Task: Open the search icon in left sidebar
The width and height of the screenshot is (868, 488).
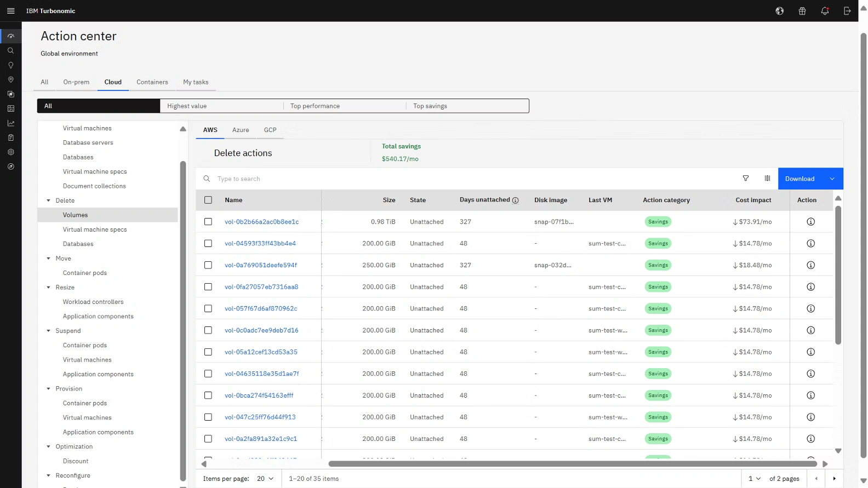Action: (x=10, y=50)
